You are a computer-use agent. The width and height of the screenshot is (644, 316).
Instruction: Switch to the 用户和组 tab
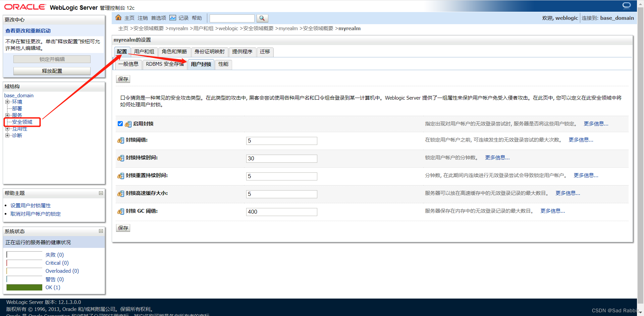(x=144, y=52)
